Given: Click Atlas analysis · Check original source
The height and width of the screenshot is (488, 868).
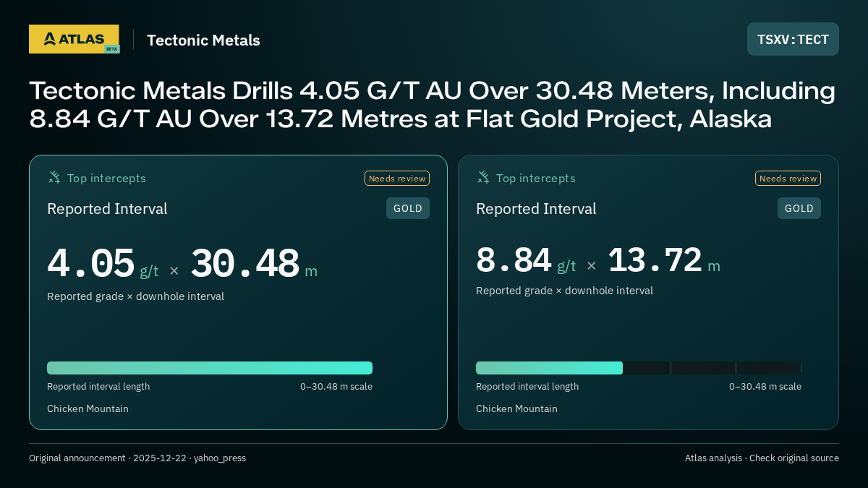Looking at the screenshot, I should (x=762, y=458).
